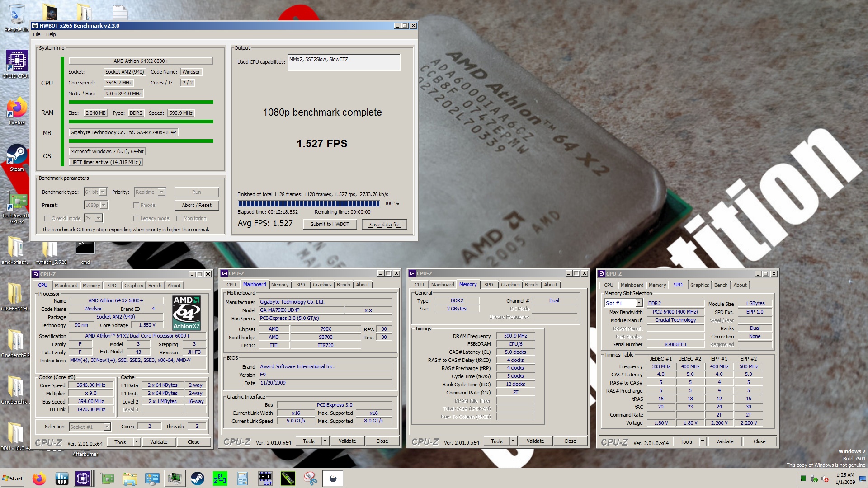The width and height of the screenshot is (868, 488).
Task: Click the BIOS version F9 field
Action: pos(325,375)
